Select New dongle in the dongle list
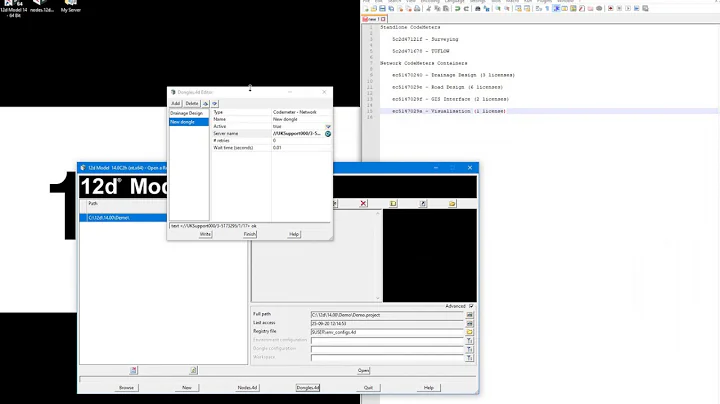Viewport: 720px width, 404px height. point(189,122)
